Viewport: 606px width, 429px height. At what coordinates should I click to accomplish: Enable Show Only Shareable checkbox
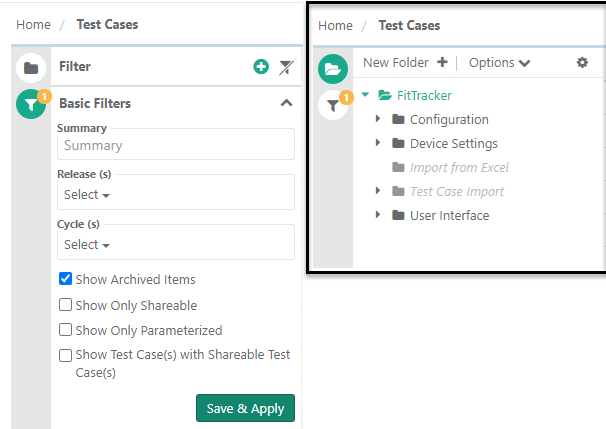click(65, 305)
